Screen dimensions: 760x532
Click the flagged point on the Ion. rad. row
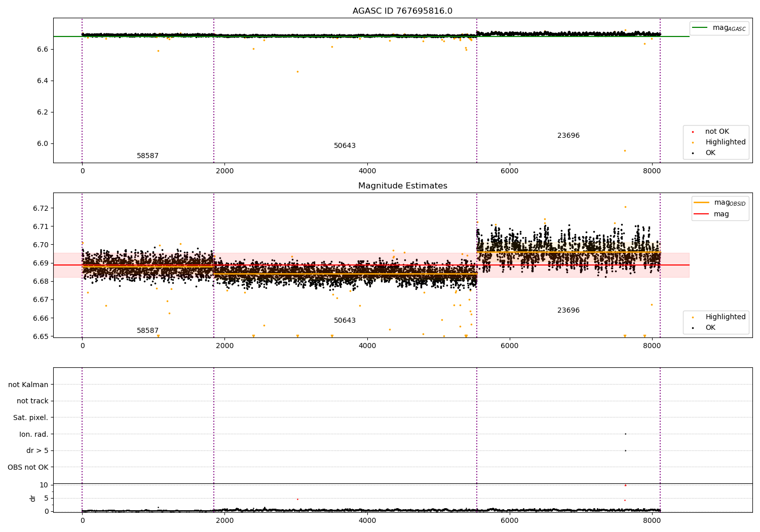[x=625, y=434]
